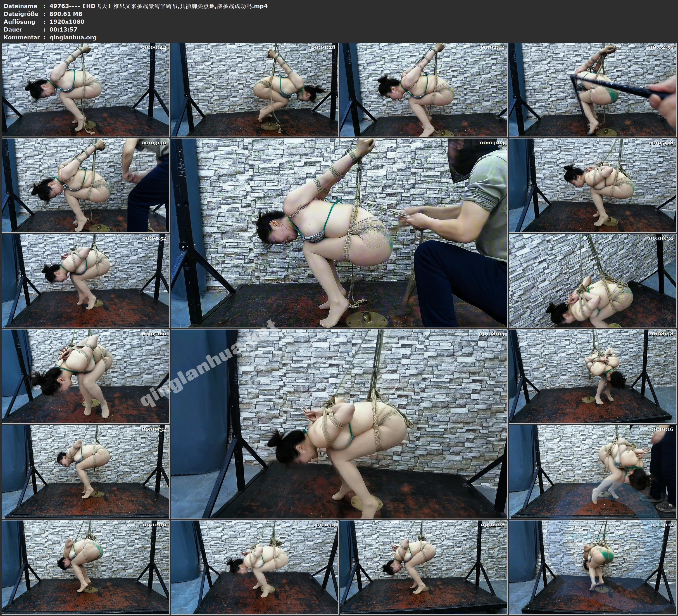Open the frame marked 00:01:28
The width and height of the screenshot is (678, 616).
coord(254,90)
